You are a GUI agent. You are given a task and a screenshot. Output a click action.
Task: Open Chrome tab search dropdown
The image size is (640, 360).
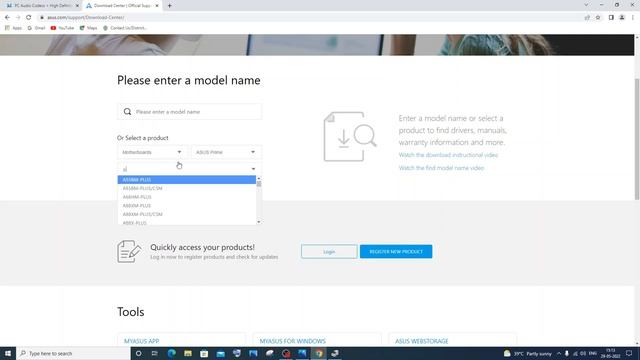point(586,5)
